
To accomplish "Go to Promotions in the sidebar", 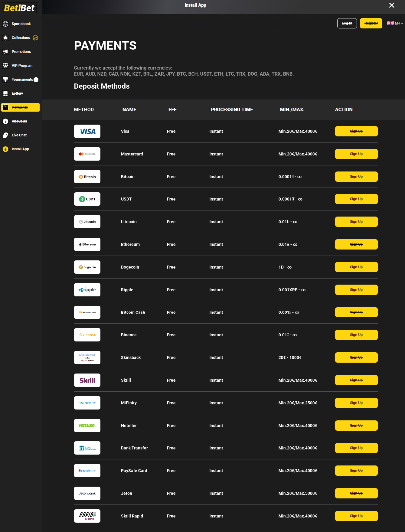I will coord(21,52).
